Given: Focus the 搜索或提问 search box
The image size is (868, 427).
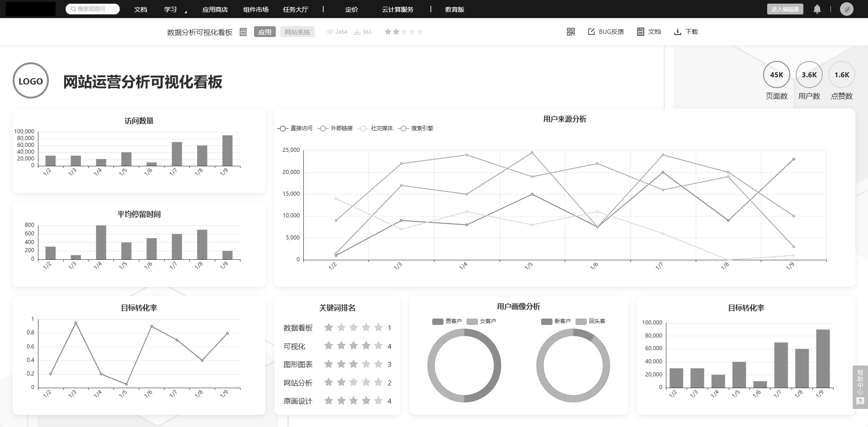Looking at the screenshot, I should pyautogui.click(x=93, y=9).
